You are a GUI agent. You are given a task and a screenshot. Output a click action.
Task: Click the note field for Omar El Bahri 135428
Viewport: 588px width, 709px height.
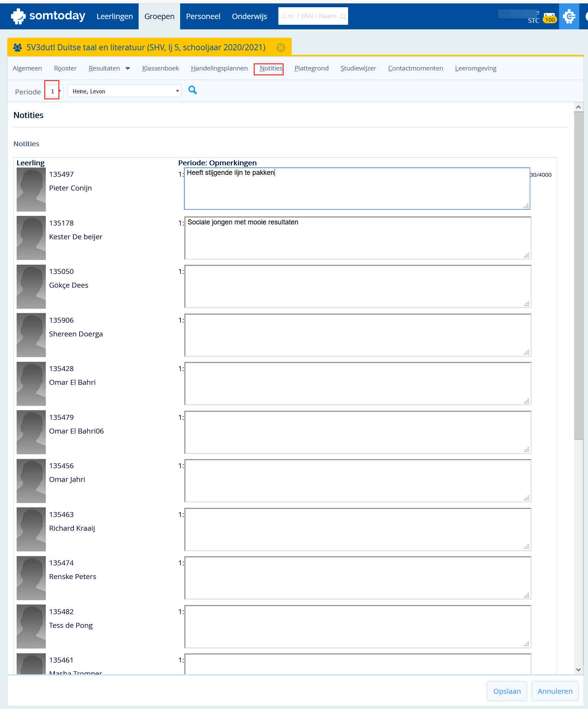pos(358,384)
